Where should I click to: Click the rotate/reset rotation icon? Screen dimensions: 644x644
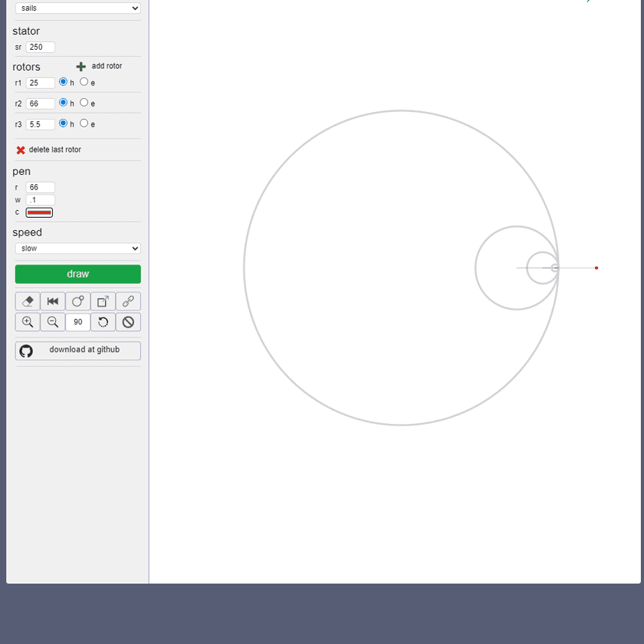pos(103,321)
